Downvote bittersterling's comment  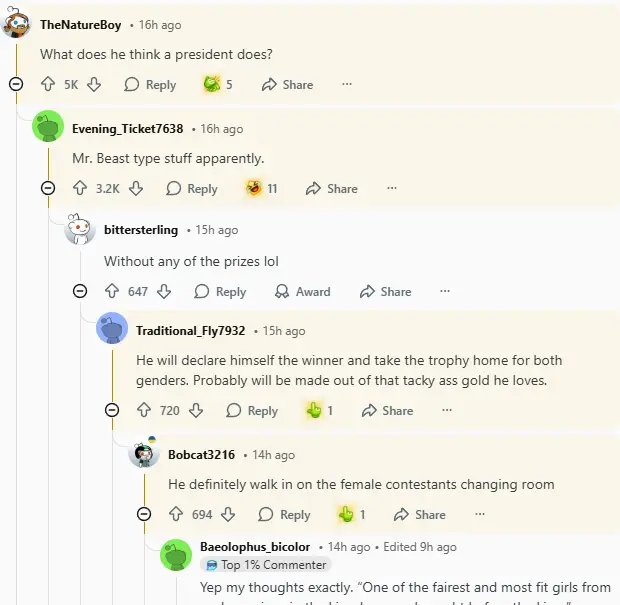pos(165,292)
